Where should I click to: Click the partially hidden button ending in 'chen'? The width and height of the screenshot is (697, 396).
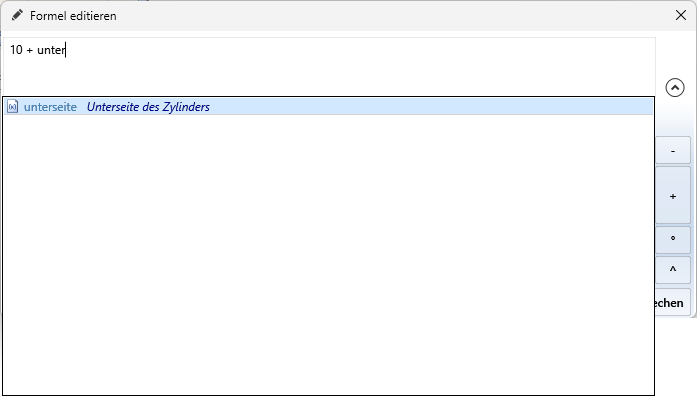point(673,303)
